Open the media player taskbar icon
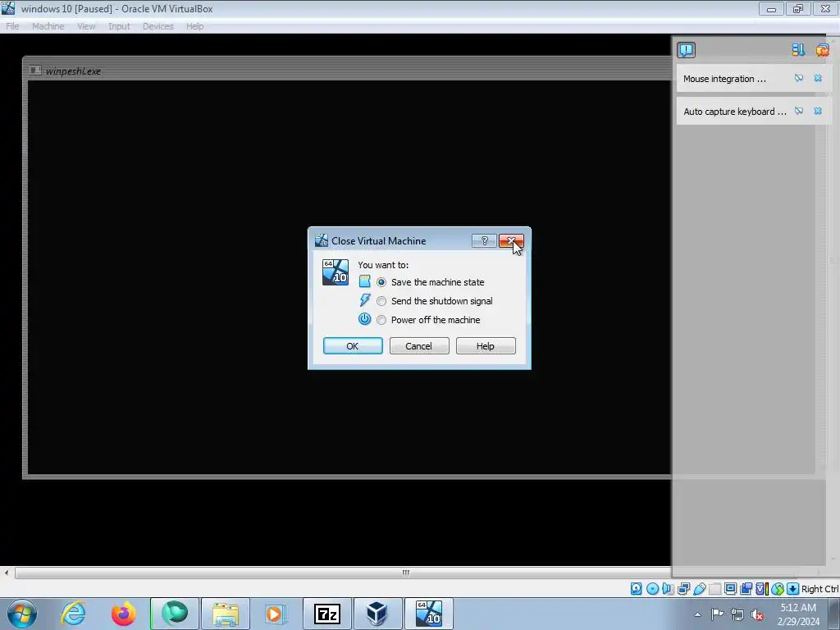 (276, 614)
